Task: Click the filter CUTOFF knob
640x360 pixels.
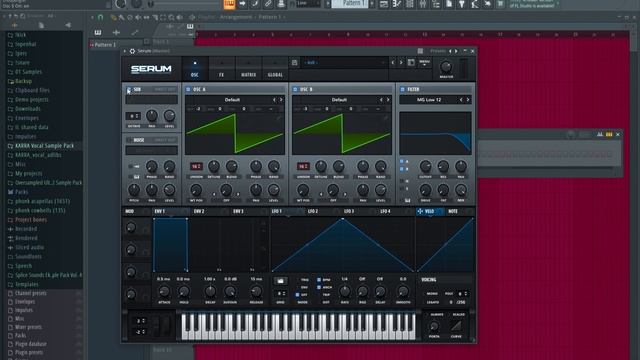Action: point(425,167)
